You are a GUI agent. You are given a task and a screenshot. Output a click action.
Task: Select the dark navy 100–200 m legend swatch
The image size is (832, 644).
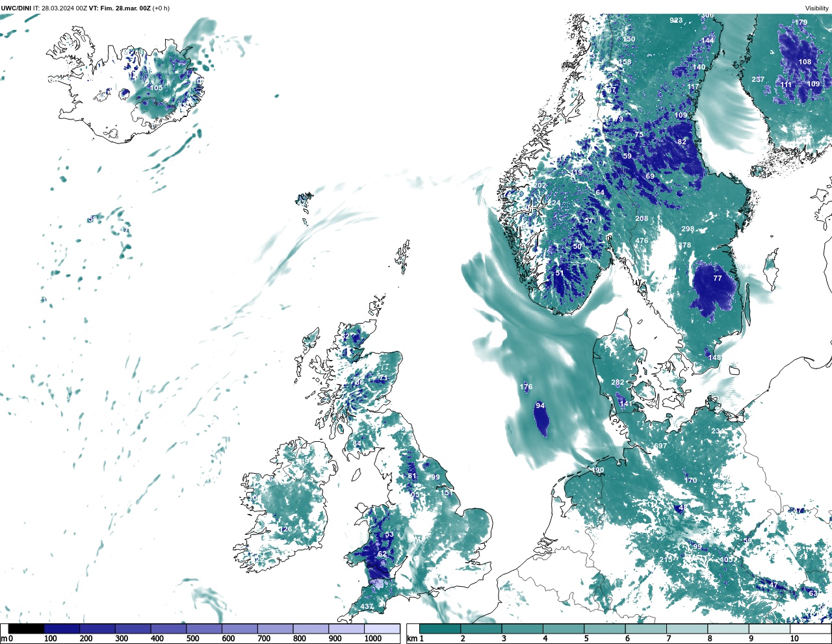coord(62,629)
